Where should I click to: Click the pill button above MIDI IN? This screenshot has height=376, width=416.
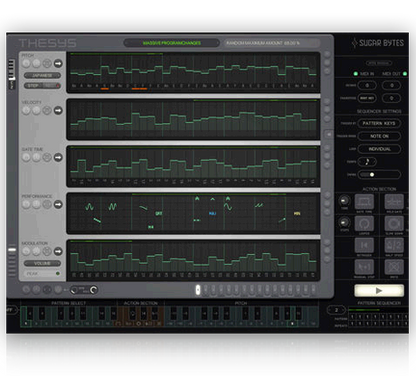pos(379,63)
